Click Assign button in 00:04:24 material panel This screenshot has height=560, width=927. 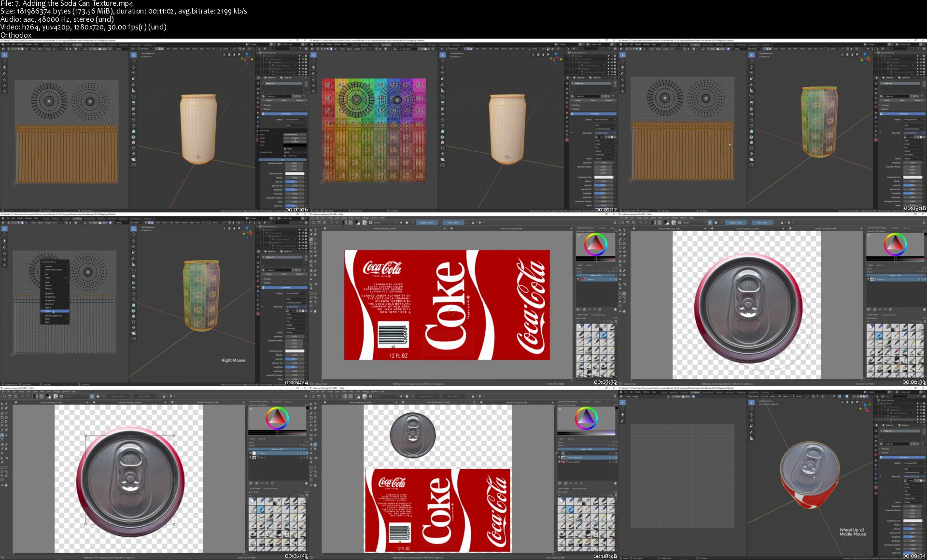(269, 274)
